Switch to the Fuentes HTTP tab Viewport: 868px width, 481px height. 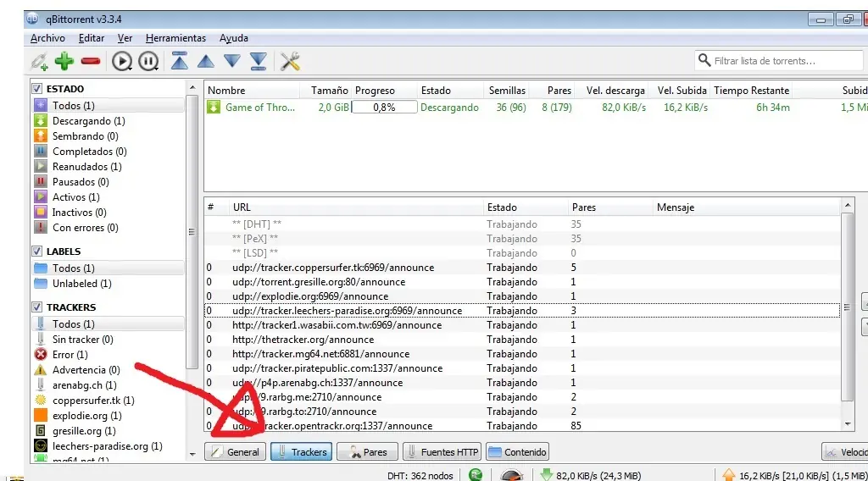[442, 451]
